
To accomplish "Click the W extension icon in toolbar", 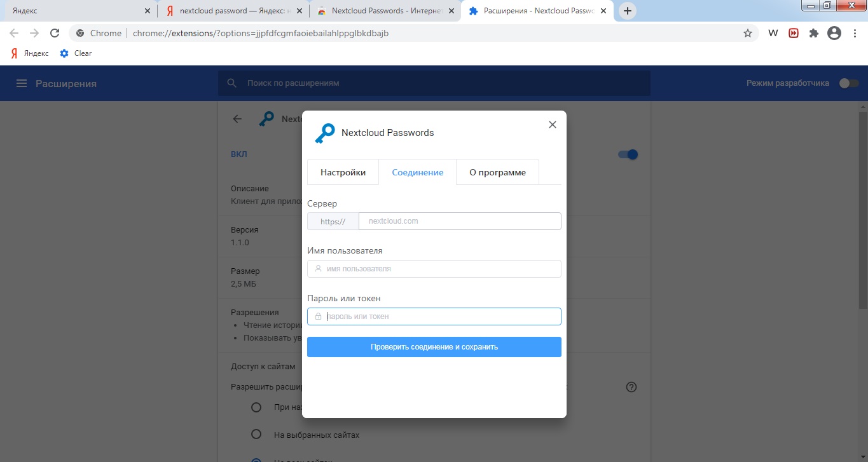I will click(x=773, y=32).
